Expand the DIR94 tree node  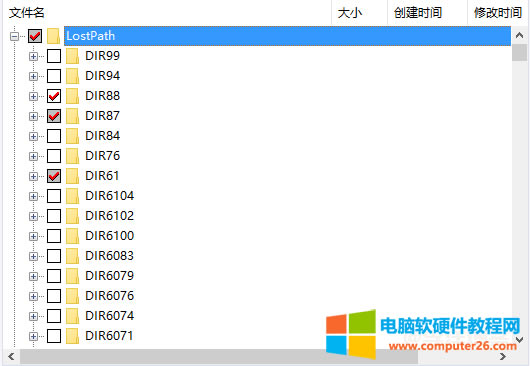tap(33, 76)
